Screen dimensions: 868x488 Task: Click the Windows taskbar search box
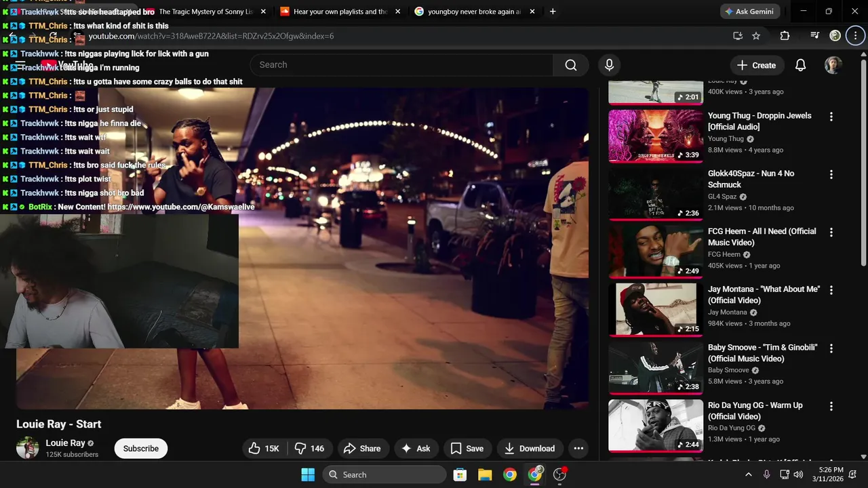(384, 475)
